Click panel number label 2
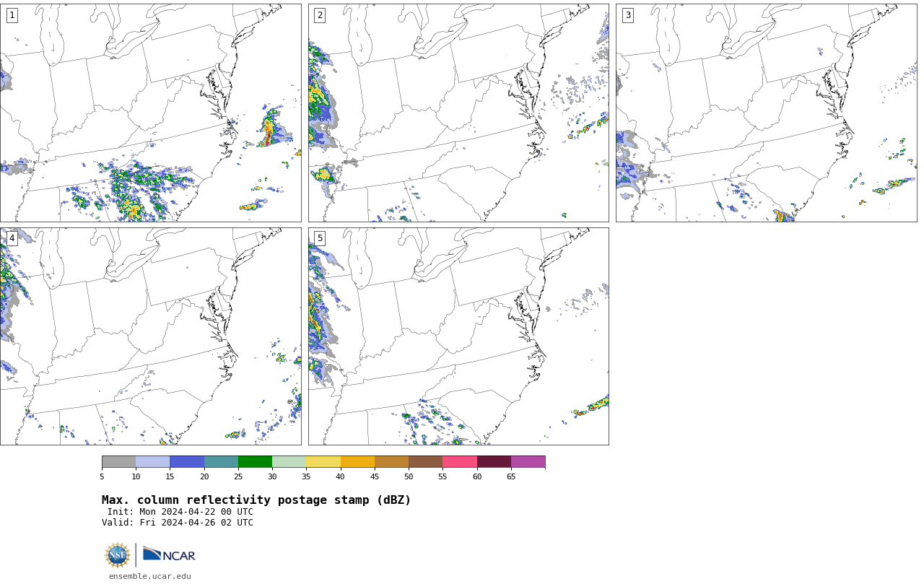 [320, 15]
